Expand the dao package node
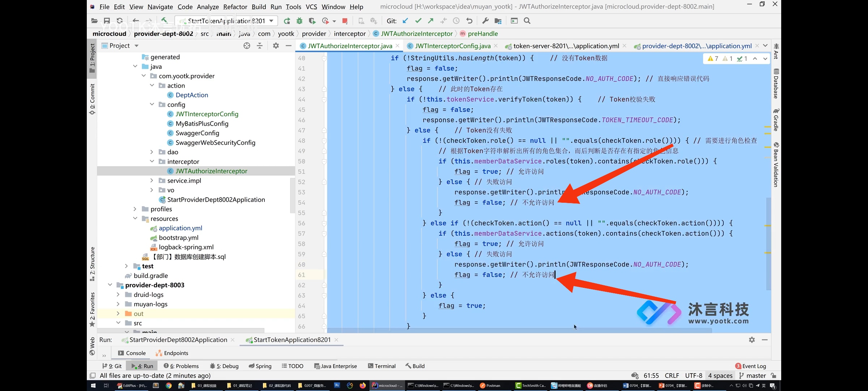Screen dimensions: 868x391 coord(152,152)
